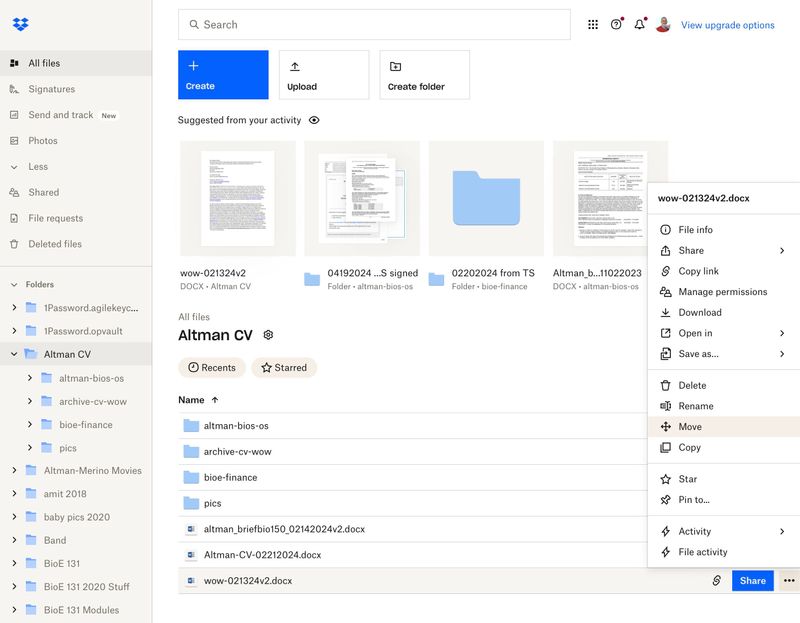The image size is (800, 623).
Task: Open the View upgrade options link
Action: tap(727, 25)
